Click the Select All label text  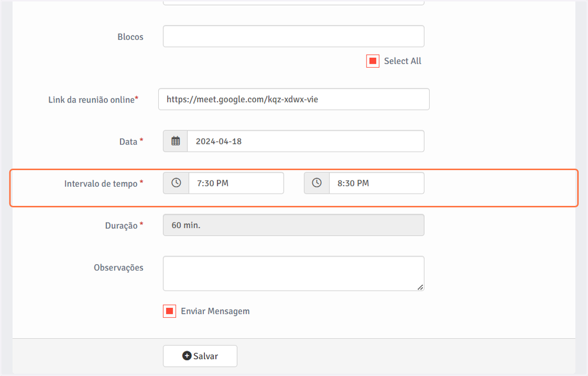pos(403,61)
